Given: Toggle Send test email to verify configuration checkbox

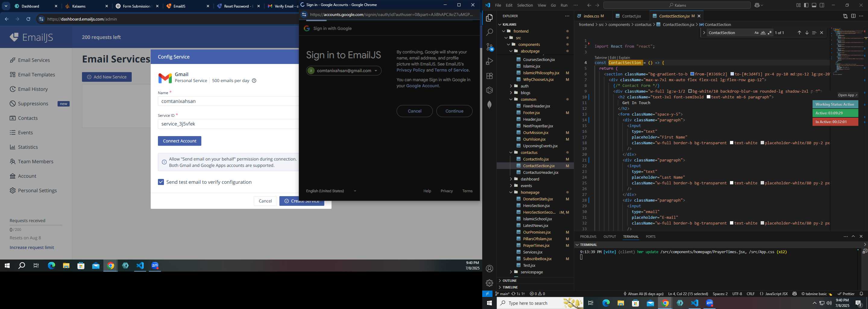Looking at the screenshot, I should 161,182.
